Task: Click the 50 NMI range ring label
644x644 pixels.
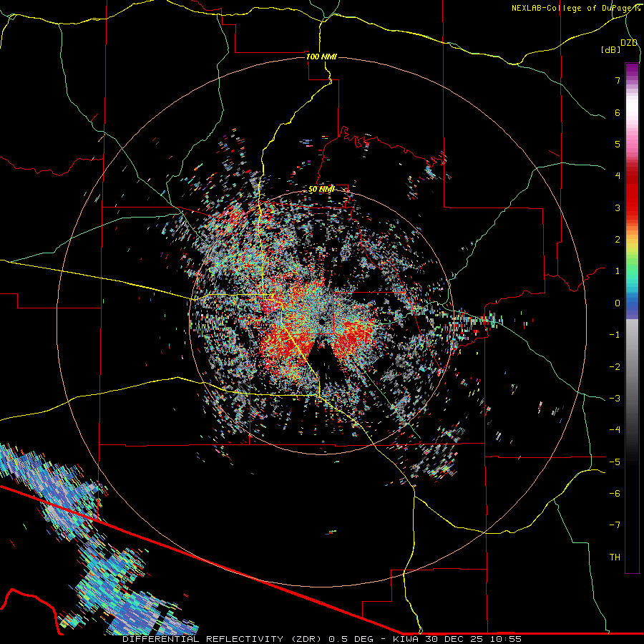Action: point(321,190)
